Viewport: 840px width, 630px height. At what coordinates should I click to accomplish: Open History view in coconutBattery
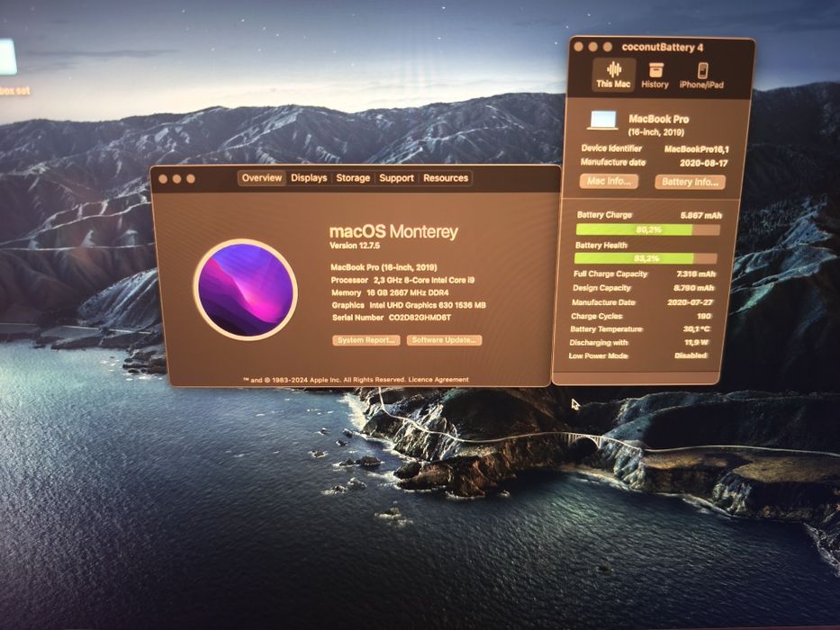coord(655,76)
